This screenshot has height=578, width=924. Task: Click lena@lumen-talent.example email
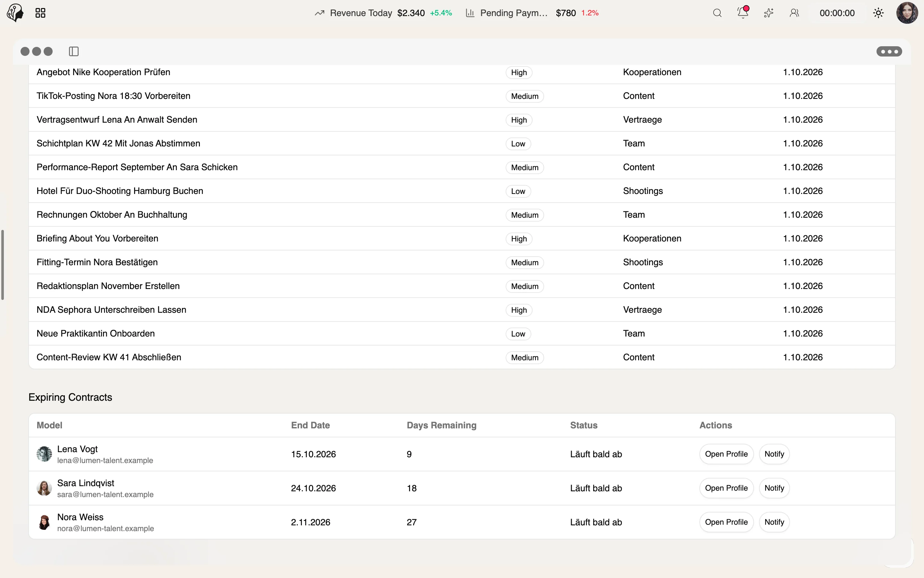click(105, 461)
